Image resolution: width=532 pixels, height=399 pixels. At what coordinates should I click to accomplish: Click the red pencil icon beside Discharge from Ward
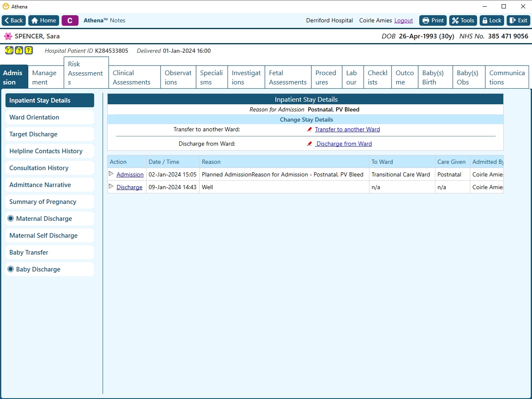(x=309, y=144)
